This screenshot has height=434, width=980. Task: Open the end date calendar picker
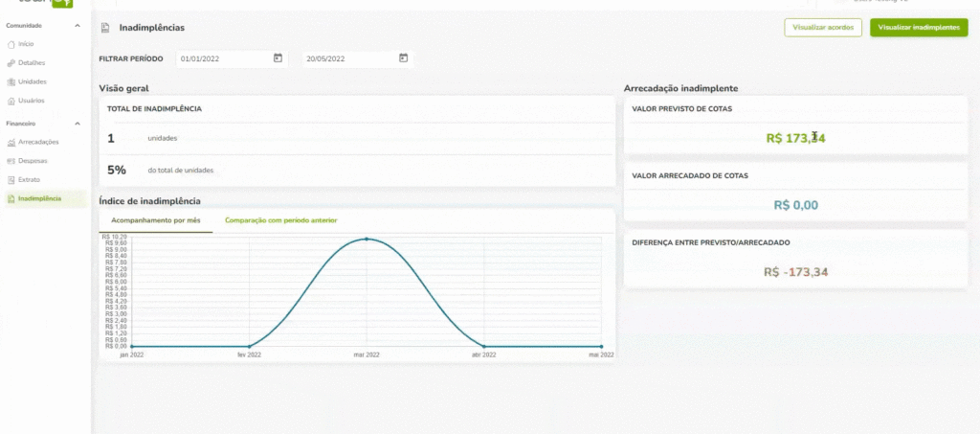(404, 58)
